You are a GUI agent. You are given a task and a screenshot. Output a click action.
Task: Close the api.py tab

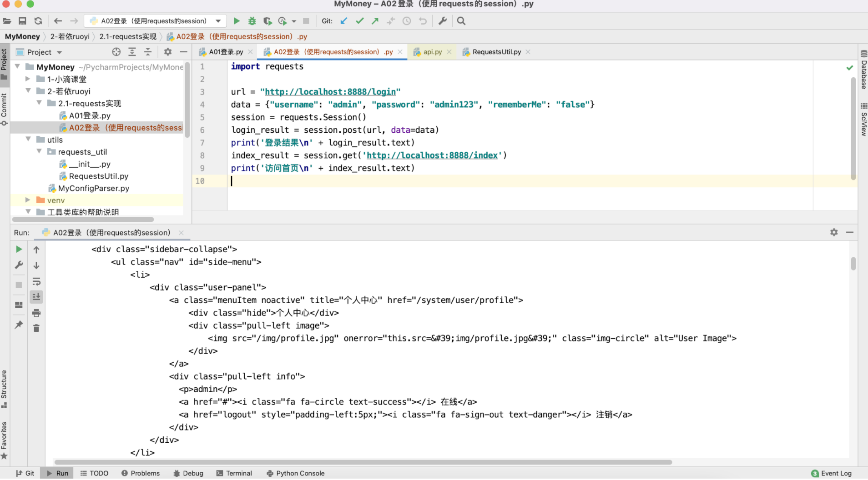tap(449, 52)
